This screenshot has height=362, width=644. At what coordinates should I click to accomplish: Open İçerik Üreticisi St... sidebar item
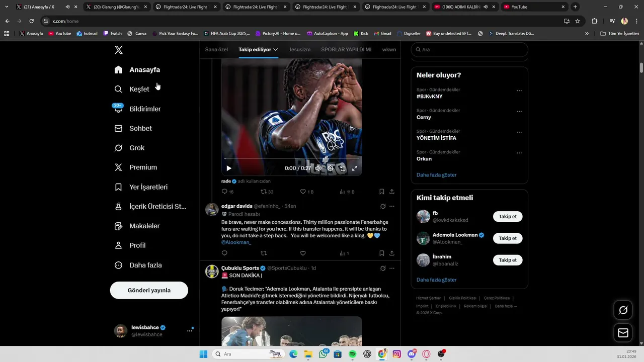(x=150, y=207)
